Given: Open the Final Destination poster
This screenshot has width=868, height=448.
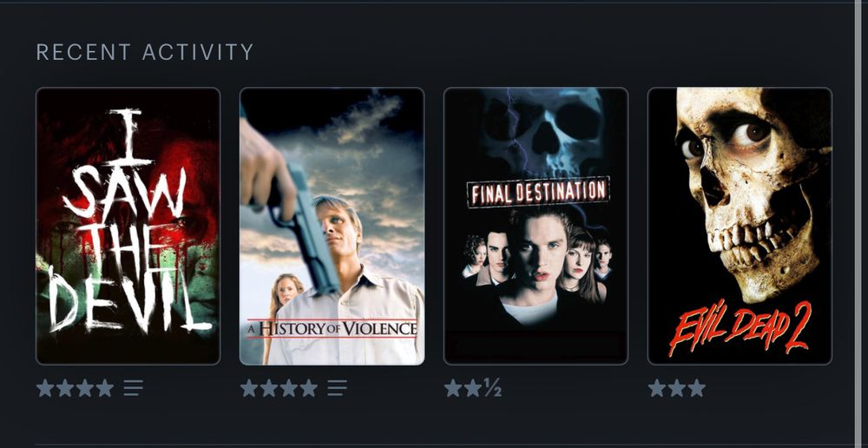Looking at the screenshot, I should point(536,226).
